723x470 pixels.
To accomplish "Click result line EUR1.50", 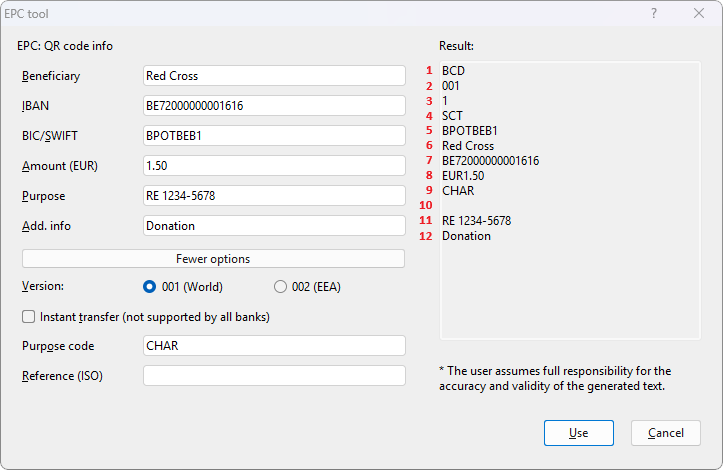I will (463, 176).
